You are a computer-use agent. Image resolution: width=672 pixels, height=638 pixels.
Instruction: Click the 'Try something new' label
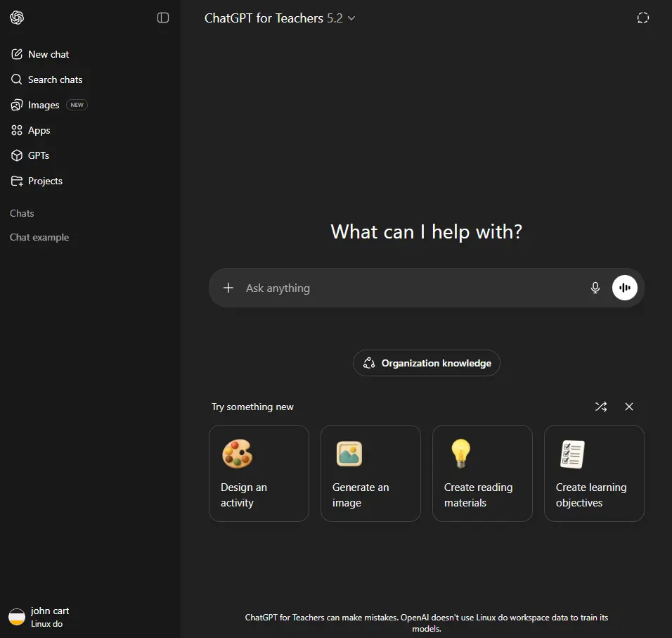coord(252,407)
